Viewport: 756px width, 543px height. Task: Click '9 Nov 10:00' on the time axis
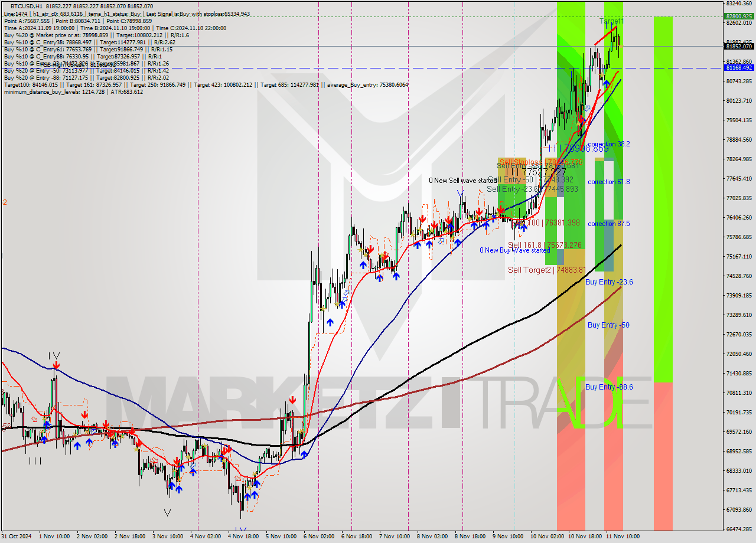coord(508,537)
